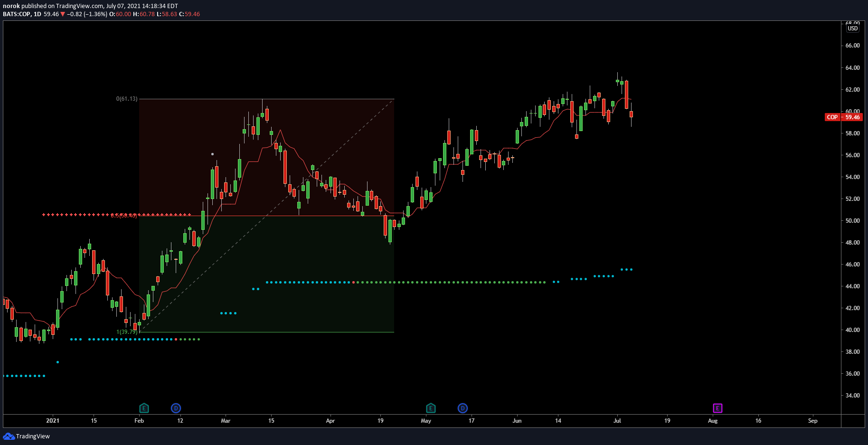Click the 50.00 price axis label
The height and width of the screenshot is (445, 868).
[x=852, y=221]
